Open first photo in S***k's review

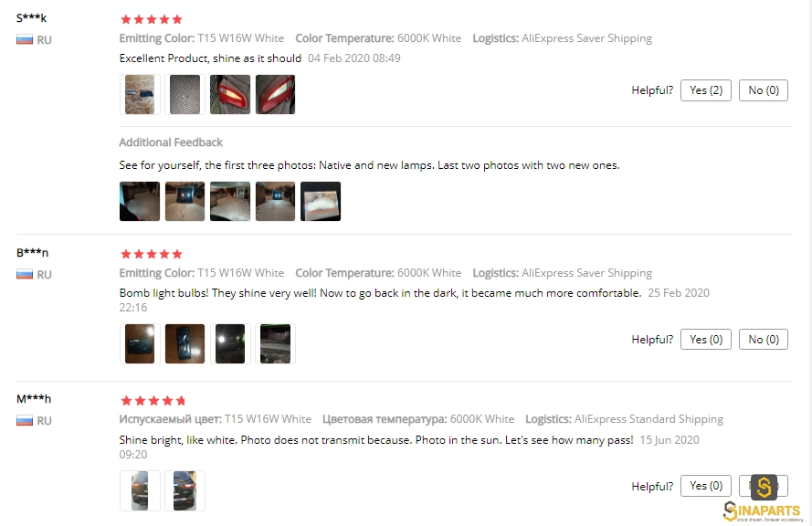coord(140,94)
